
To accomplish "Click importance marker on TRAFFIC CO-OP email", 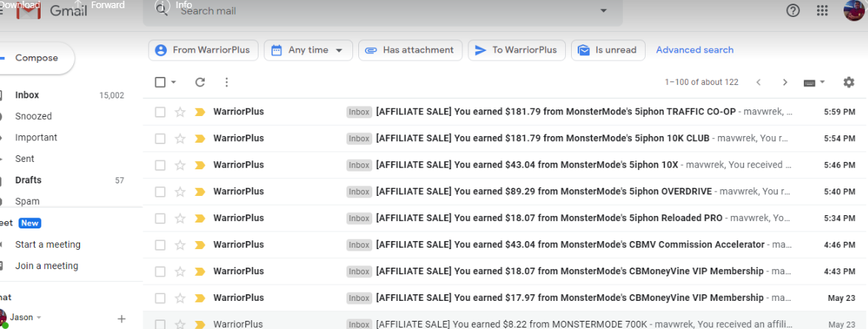I will 200,112.
